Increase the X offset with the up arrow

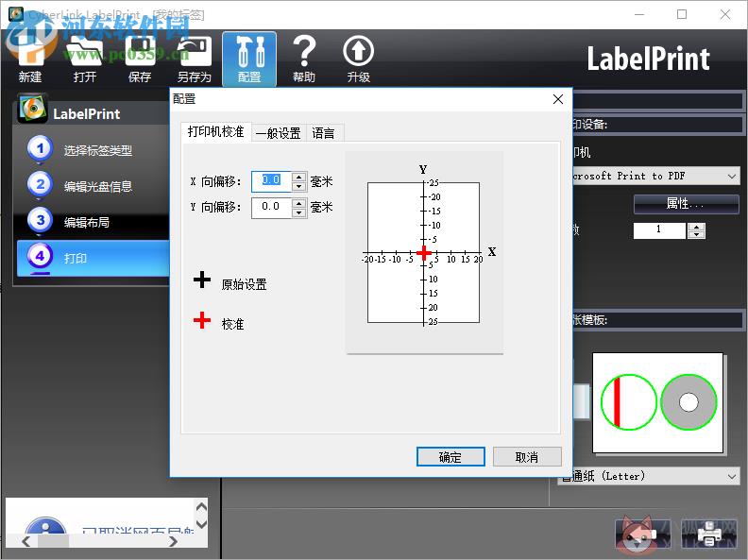click(299, 177)
